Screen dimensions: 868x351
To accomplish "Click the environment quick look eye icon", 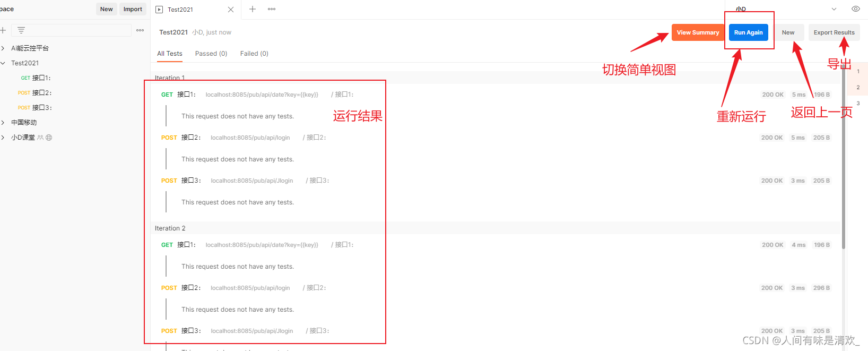I will 856,9.
